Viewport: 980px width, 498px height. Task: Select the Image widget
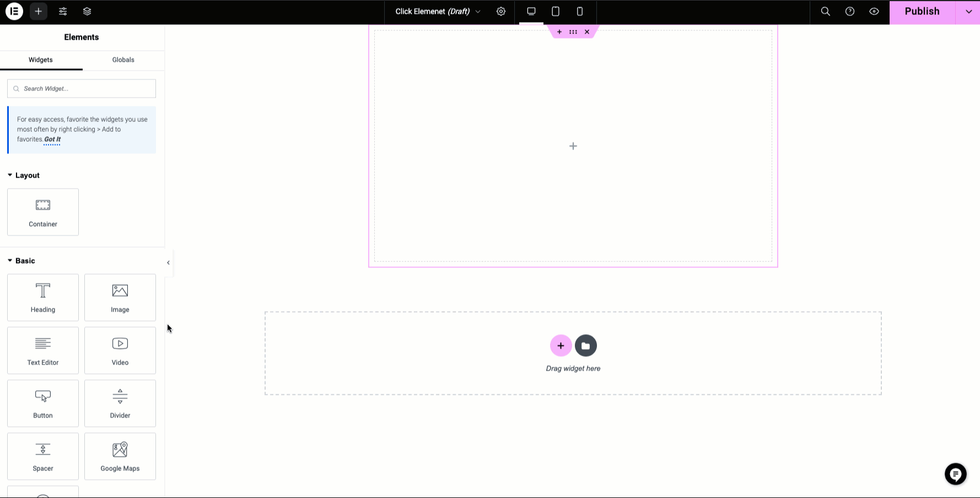(120, 297)
